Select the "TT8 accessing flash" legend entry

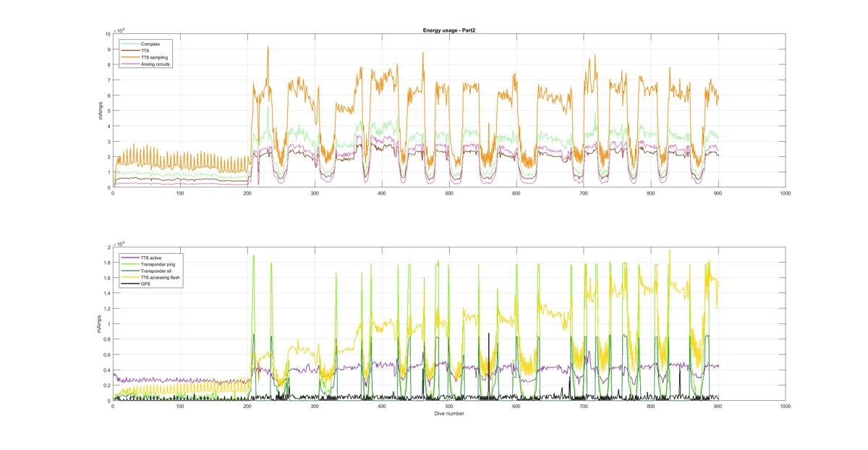(161, 277)
